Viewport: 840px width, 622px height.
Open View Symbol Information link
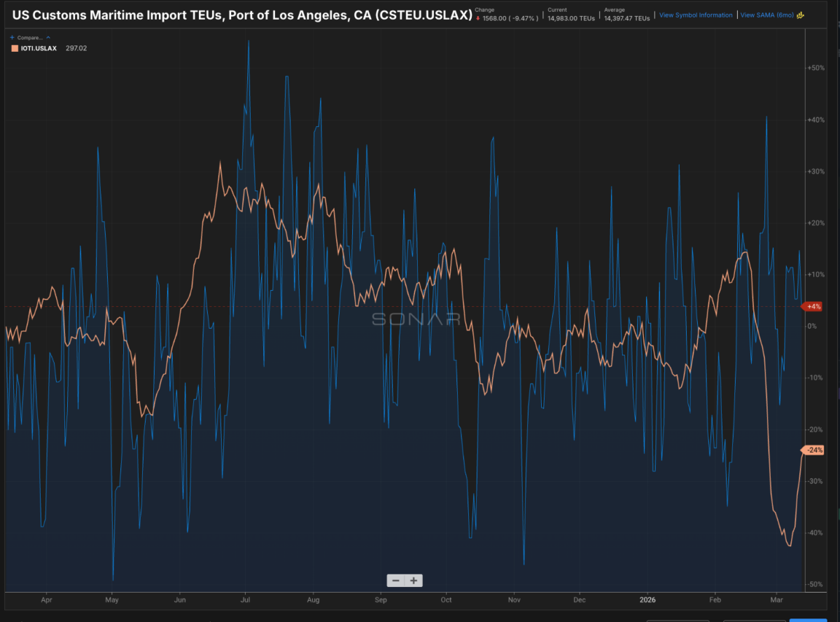[695, 15]
